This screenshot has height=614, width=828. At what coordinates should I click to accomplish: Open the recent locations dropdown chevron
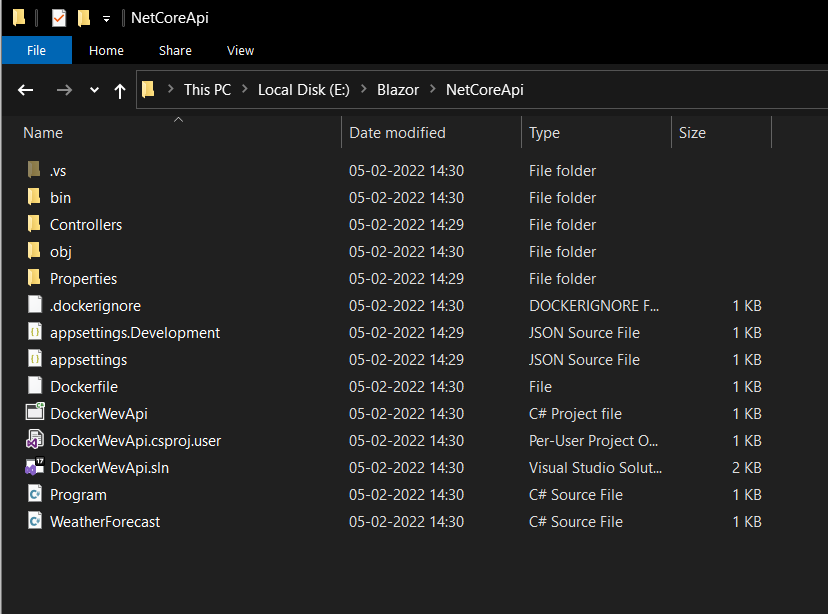click(x=94, y=90)
